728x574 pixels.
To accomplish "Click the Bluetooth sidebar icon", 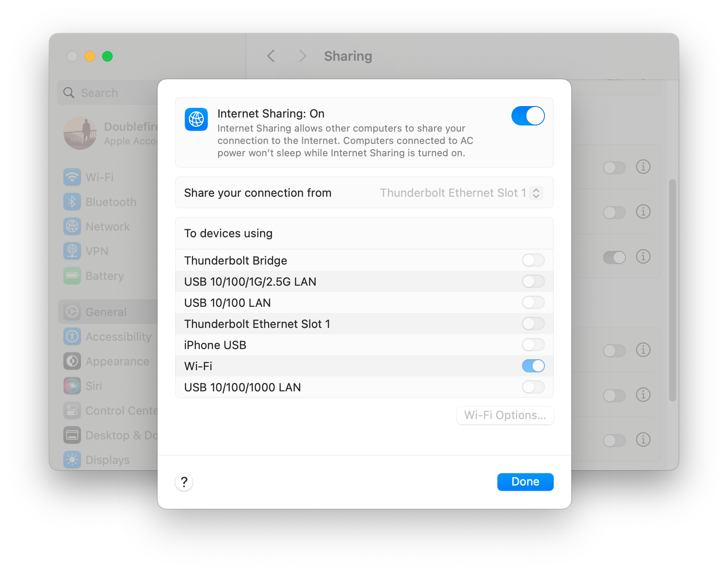I will tap(72, 202).
